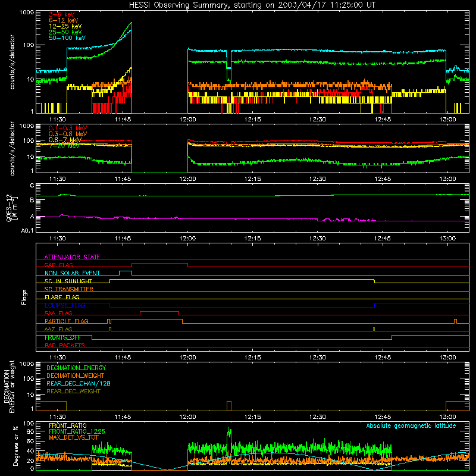
Task: Select the BAD_PACKETS flag label
Action: click(65, 345)
